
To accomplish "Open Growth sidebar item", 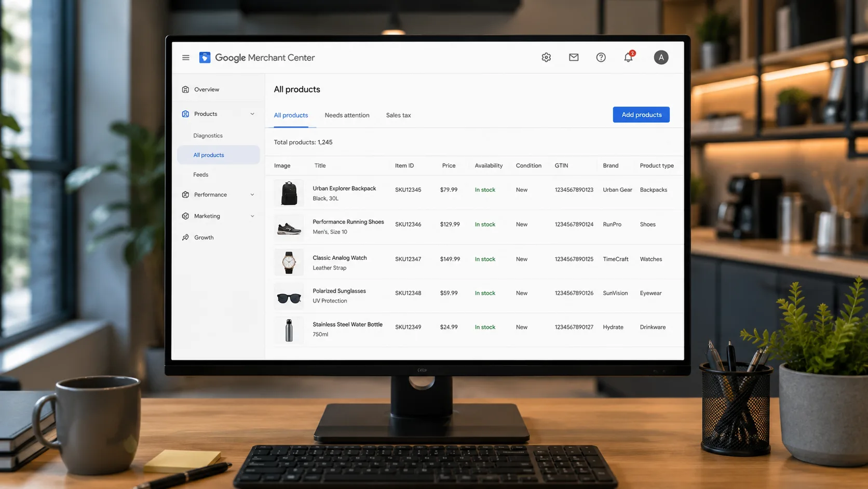I will coord(204,237).
